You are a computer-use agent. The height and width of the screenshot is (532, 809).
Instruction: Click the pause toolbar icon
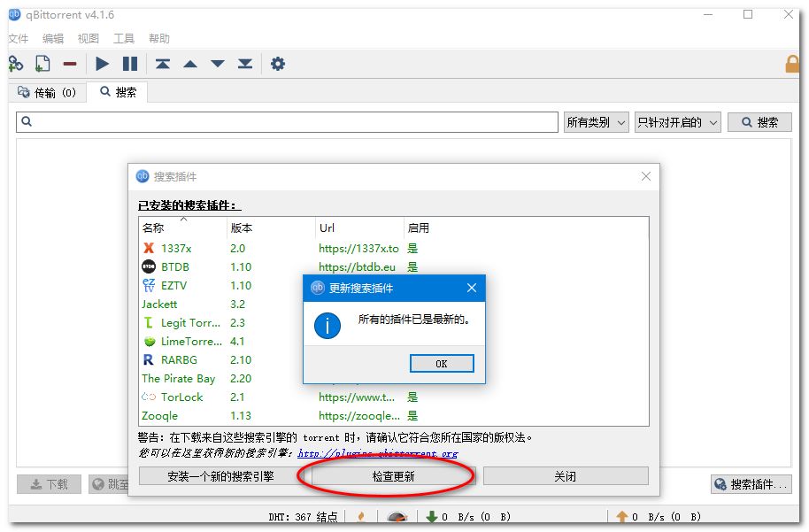point(129,64)
